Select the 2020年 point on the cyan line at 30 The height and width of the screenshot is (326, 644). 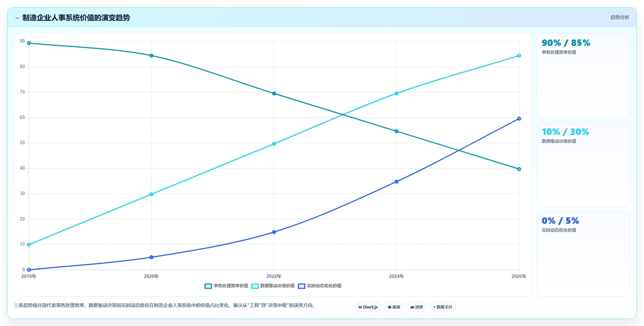(151, 194)
